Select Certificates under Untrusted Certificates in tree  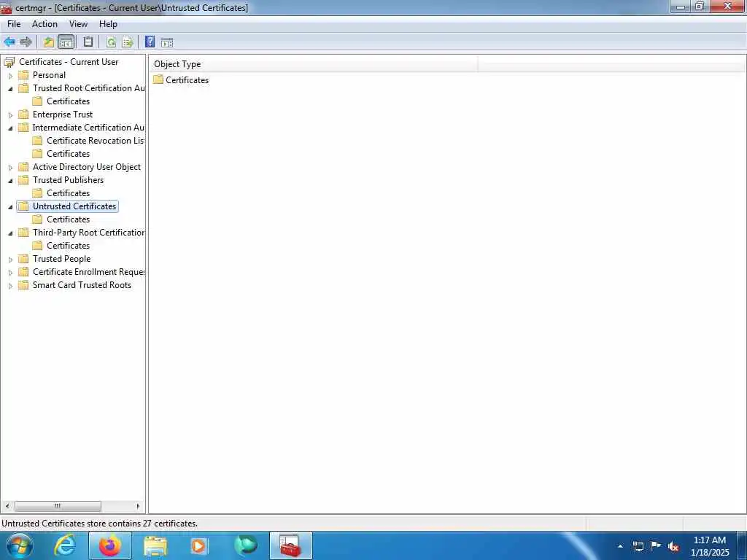point(68,219)
